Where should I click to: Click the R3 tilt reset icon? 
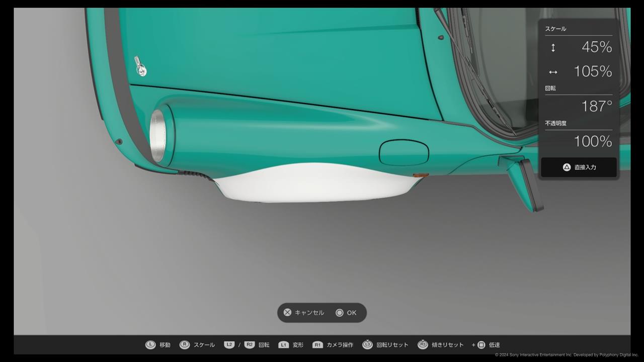click(423, 344)
